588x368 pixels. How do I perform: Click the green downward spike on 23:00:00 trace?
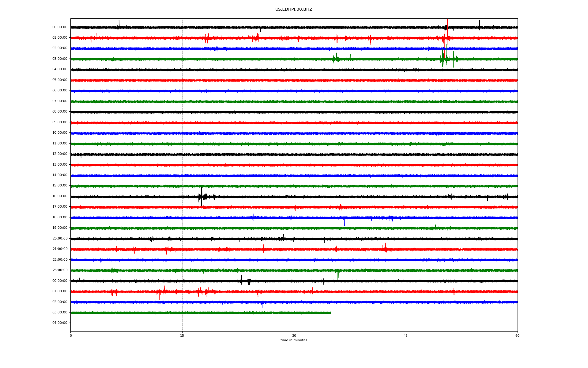[x=337, y=276]
